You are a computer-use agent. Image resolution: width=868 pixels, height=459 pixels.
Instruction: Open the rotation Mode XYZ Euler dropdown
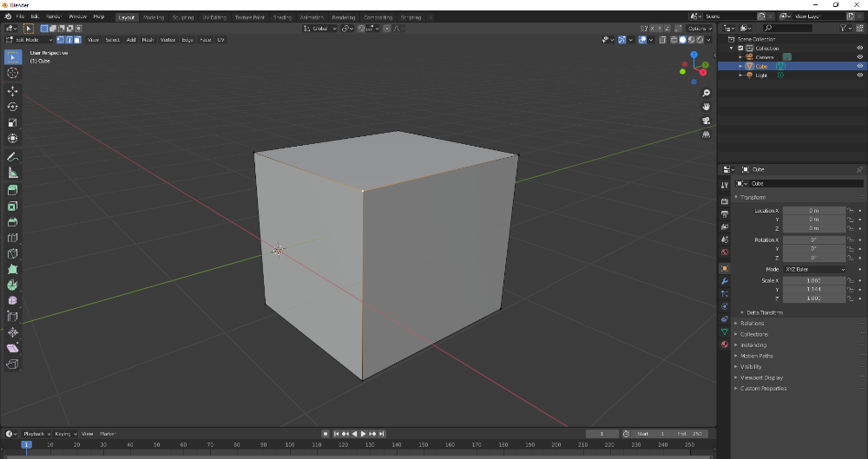tap(814, 269)
